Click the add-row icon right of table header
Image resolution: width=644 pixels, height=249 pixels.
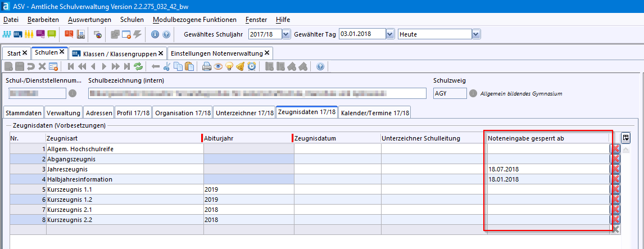[626, 138]
